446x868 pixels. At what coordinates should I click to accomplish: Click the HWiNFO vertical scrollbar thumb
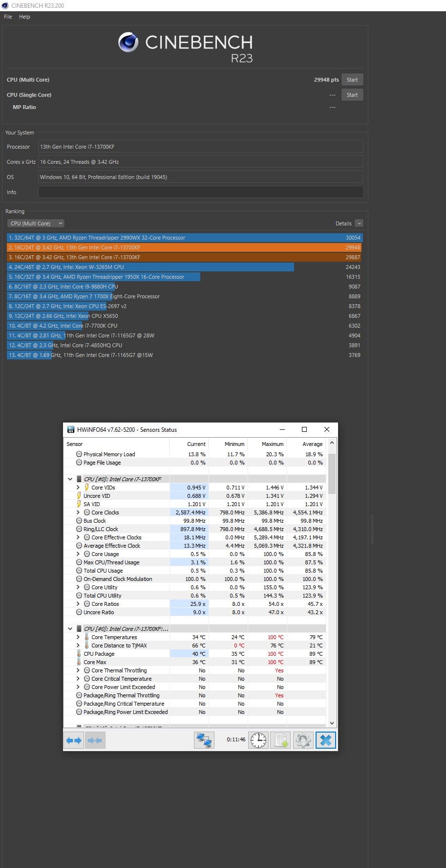(x=332, y=473)
